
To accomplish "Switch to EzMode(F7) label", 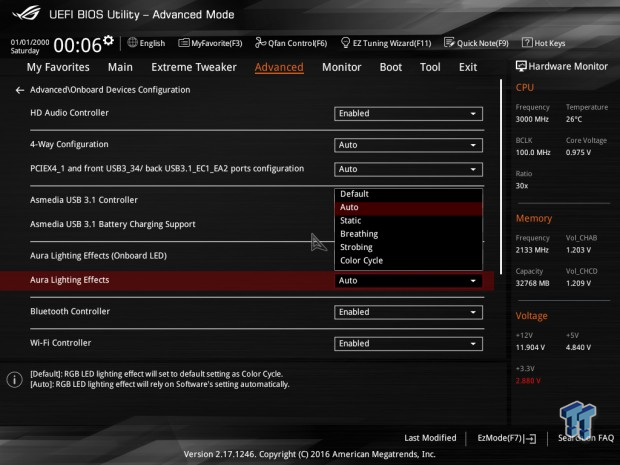I will (x=500, y=438).
